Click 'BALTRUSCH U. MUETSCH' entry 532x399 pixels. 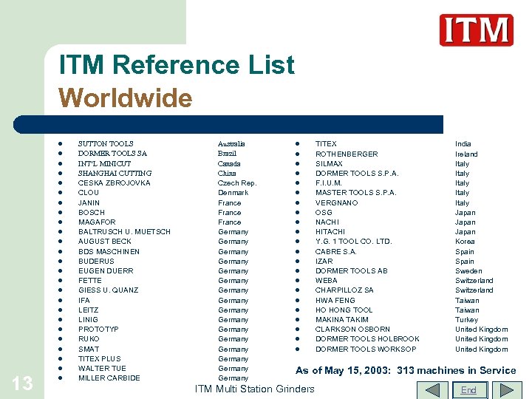[124, 232]
